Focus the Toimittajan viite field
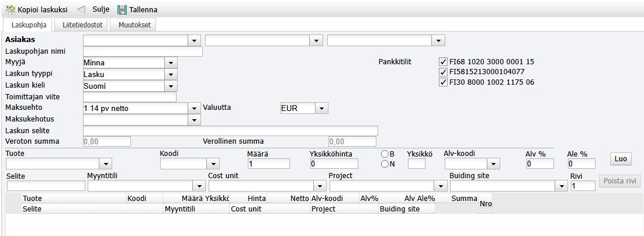Viewport: 644px width, 236px height. coord(130,97)
